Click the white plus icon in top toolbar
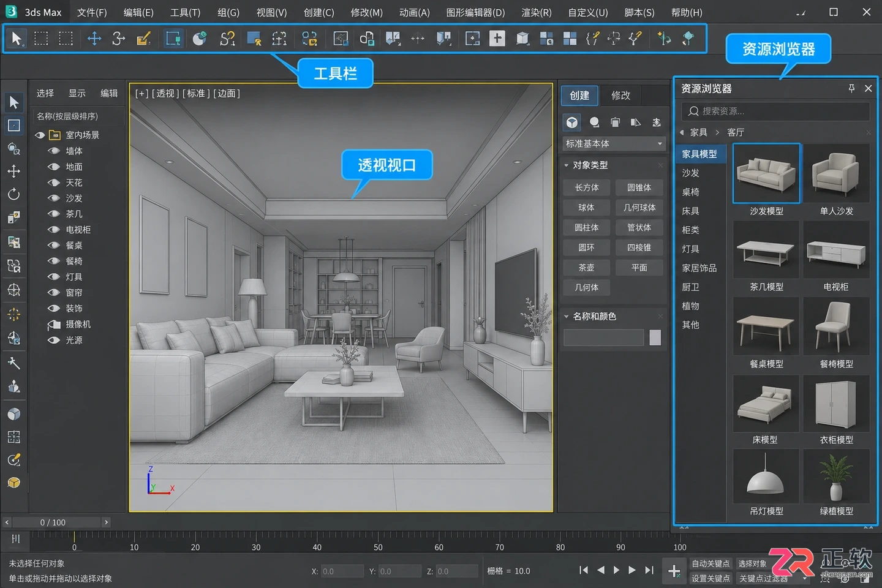This screenshot has width=882, height=588. pos(497,39)
